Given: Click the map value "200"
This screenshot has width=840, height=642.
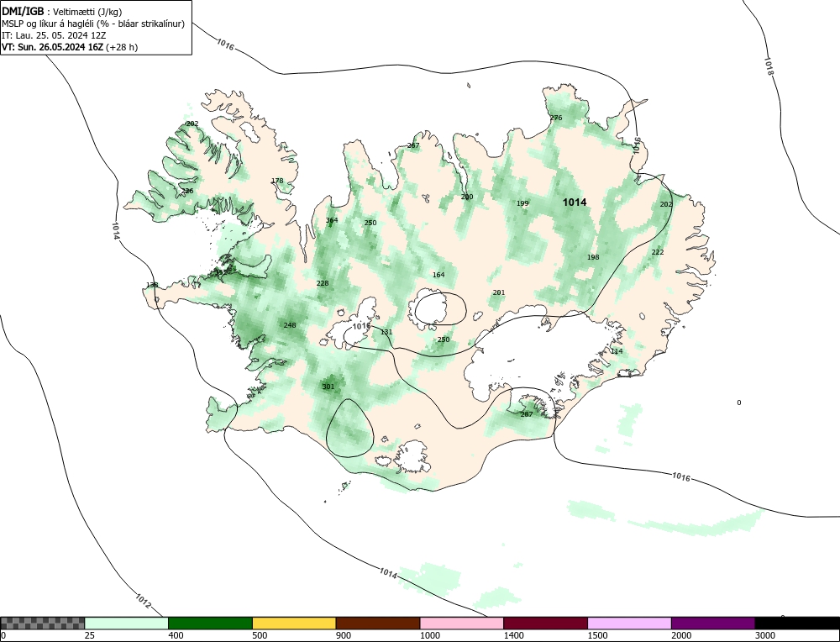Looking at the screenshot, I should coord(467,197).
